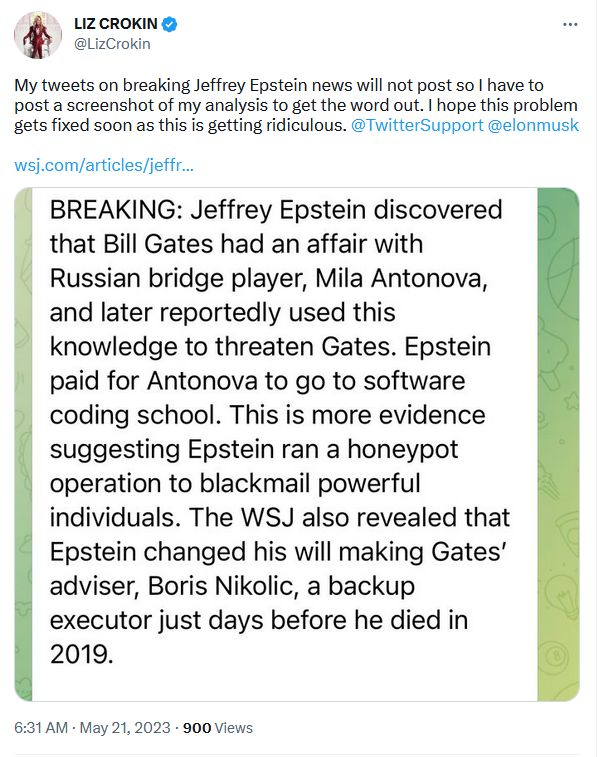Click the lightbulb doodle in image background
The width and height of the screenshot is (600, 757).
(x=563, y=595)
